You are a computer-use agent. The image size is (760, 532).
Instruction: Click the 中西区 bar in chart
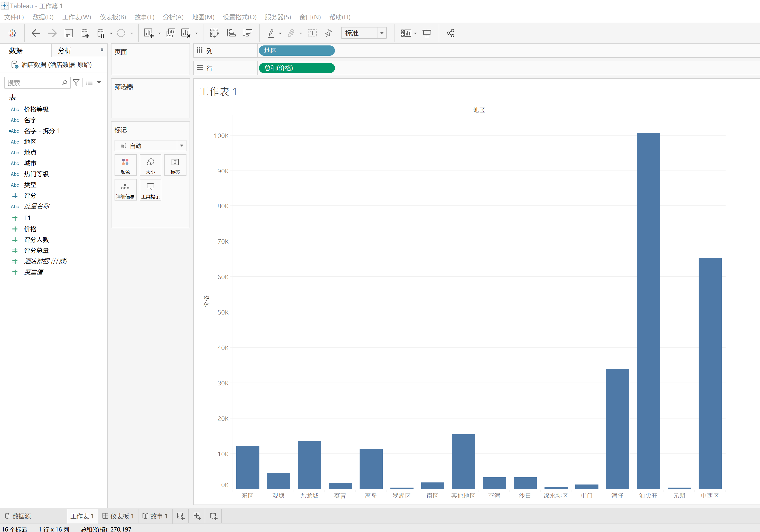click(710, 373)
